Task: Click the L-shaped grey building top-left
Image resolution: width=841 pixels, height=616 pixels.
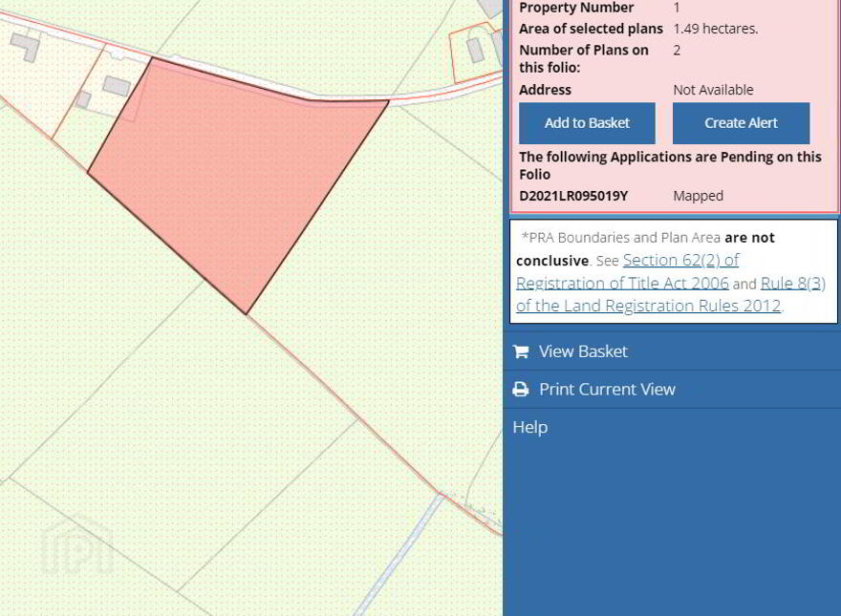Action: pos(25,46)
